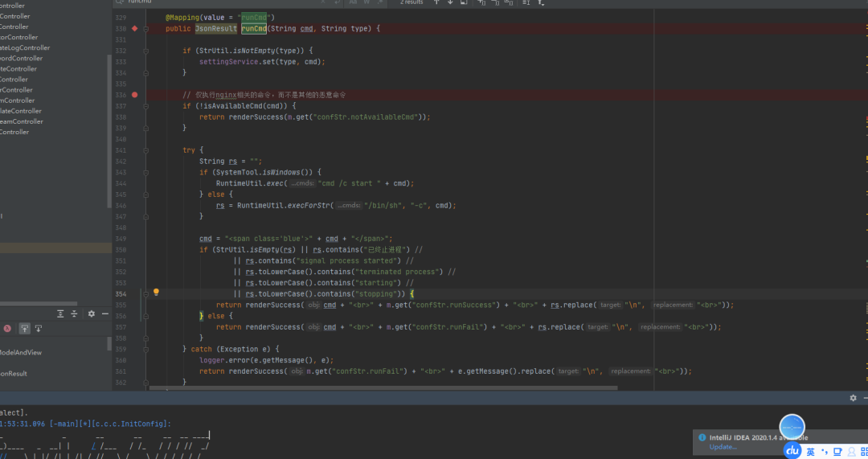This screenshot has width=868, height=459.
Task: Go to next search occurrence arrow
Action: pos(450,2)
